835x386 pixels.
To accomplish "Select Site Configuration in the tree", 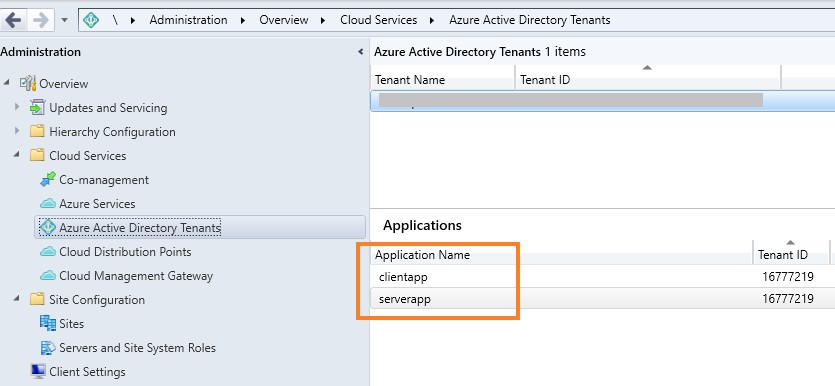I will (x=97, y=300).
